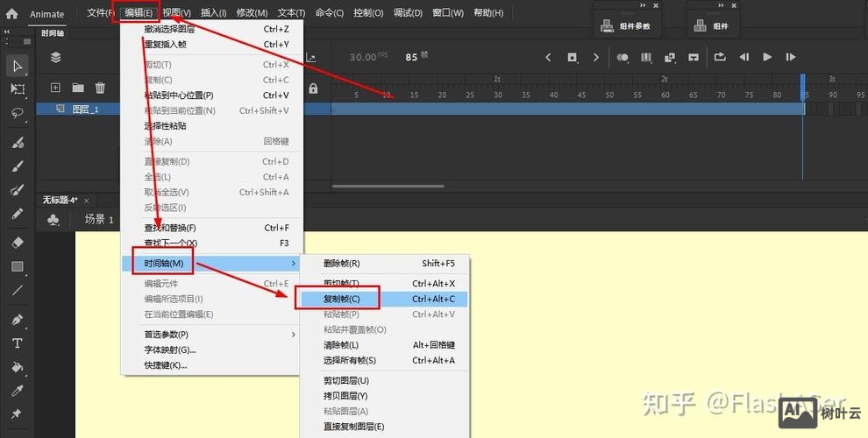
Task: Click the scene club icon
Action: (53, 220)
